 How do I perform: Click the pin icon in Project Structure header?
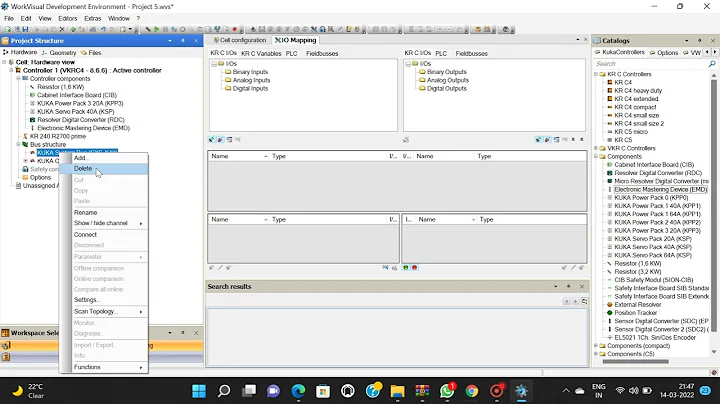point(183,40)
